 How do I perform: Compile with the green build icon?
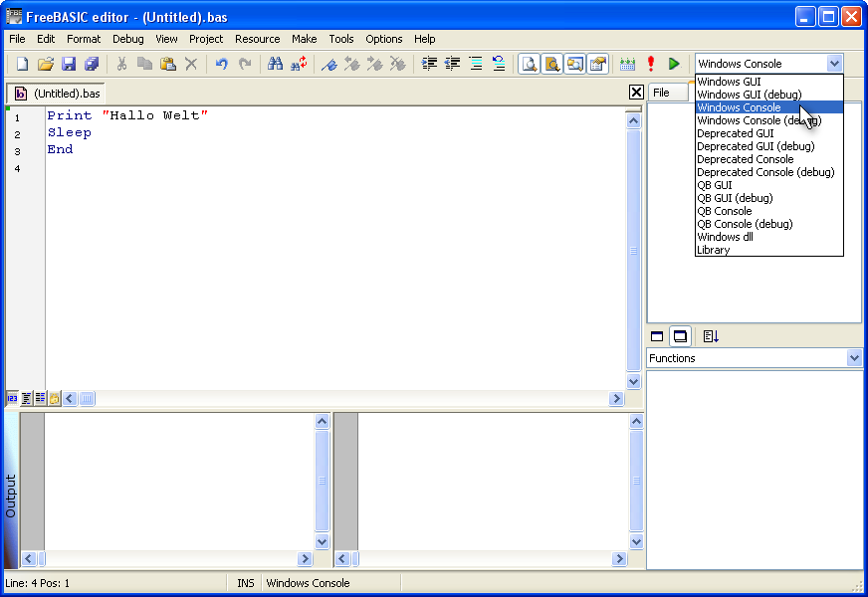627,64
